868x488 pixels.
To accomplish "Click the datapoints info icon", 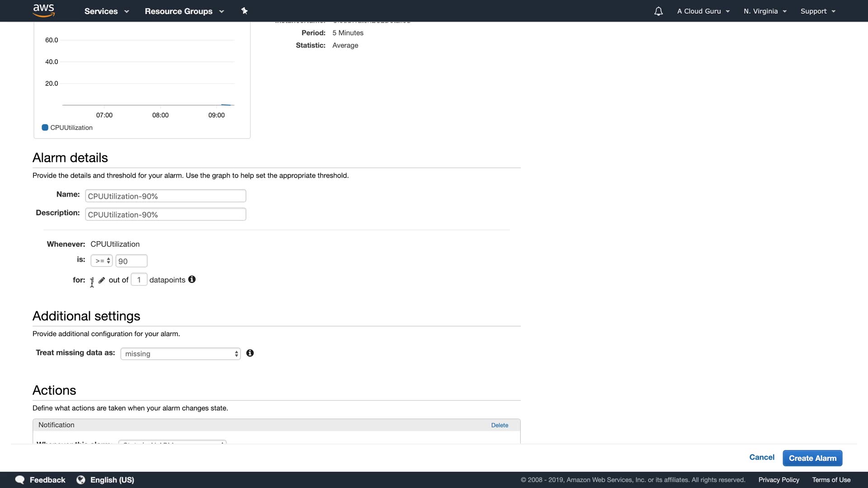I will [x=192, y=280].
